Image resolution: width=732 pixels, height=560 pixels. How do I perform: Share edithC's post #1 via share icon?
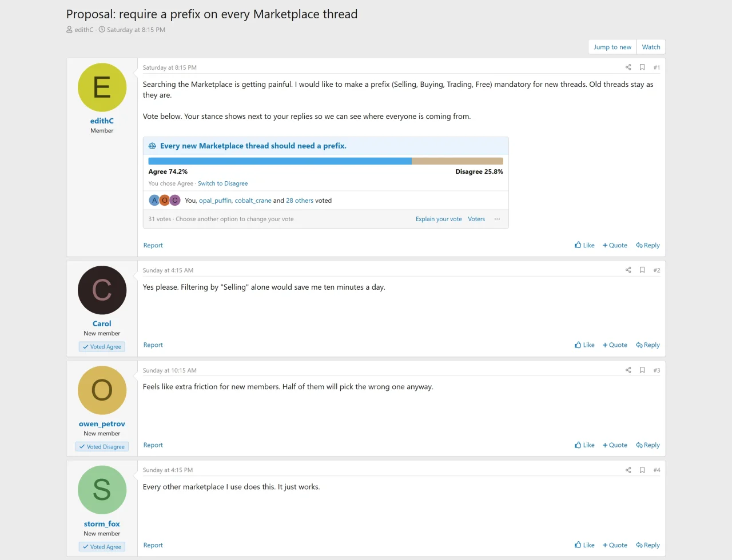pos(628,67)
